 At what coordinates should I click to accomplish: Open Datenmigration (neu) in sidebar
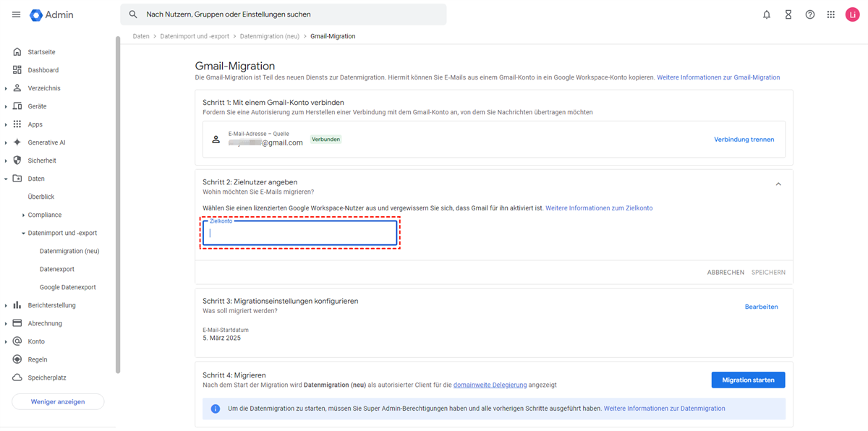pyautogui.click(x=69, y=251)
